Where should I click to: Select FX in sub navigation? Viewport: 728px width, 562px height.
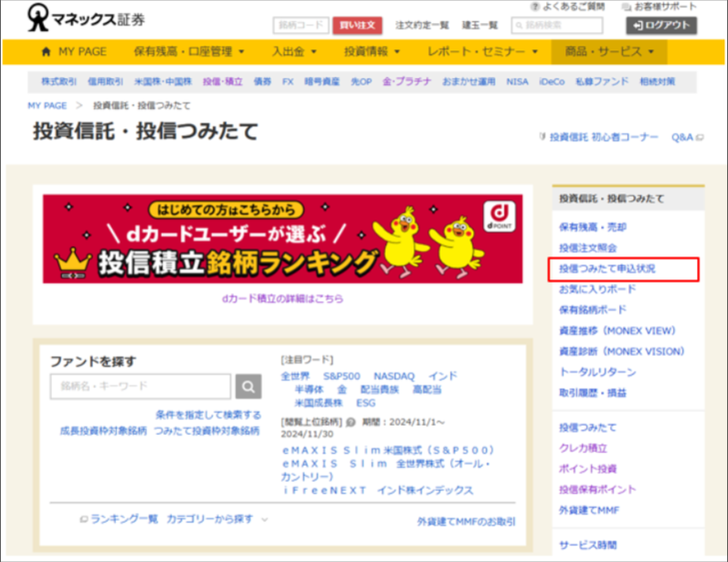tap(288, 81)
